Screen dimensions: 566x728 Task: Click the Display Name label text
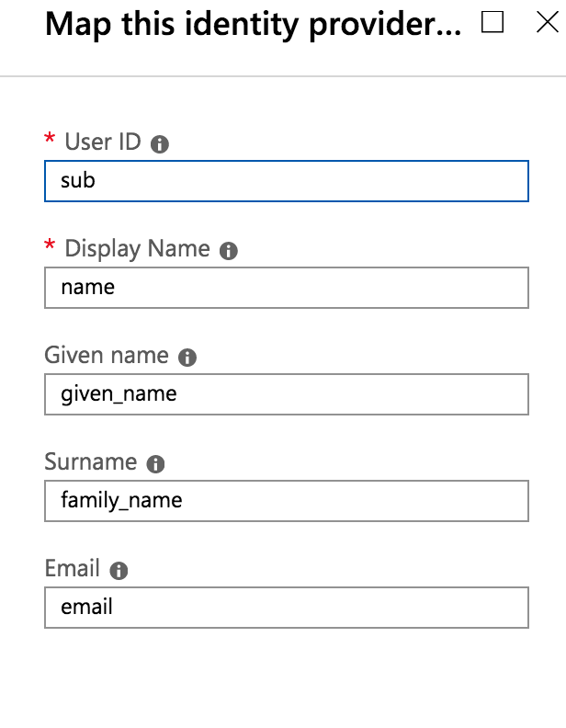pos(137,249)
